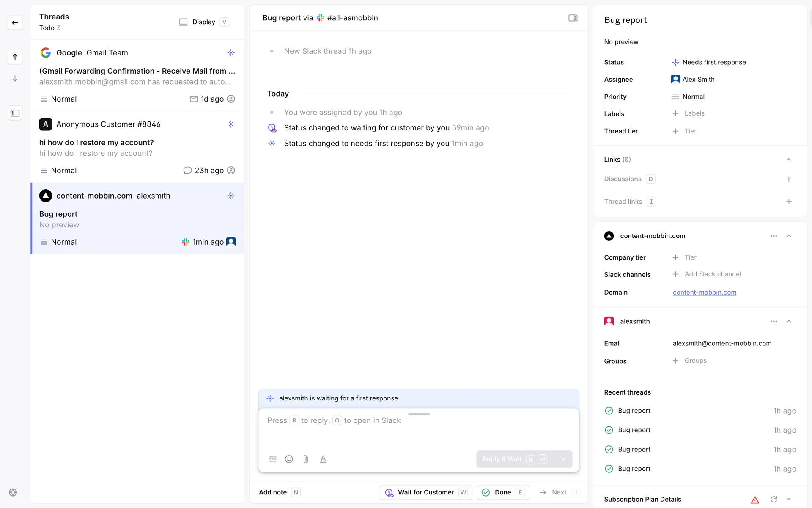
Task: Click the back arrow icon
Action: pos(15,22)
